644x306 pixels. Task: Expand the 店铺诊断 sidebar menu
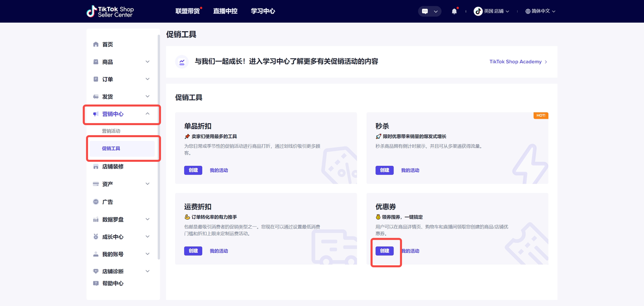147,271
